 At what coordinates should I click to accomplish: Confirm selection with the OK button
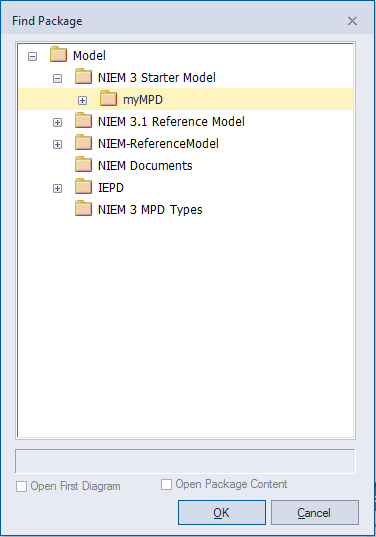222,512
